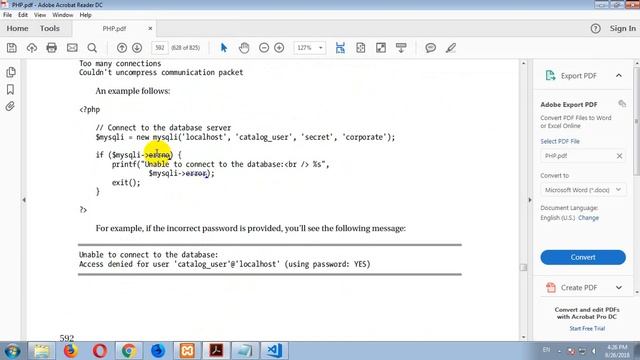The width and height of the screenshot is (640, 360).
Task: Expand the Create PDF section
Action: [x=619, y=288]
